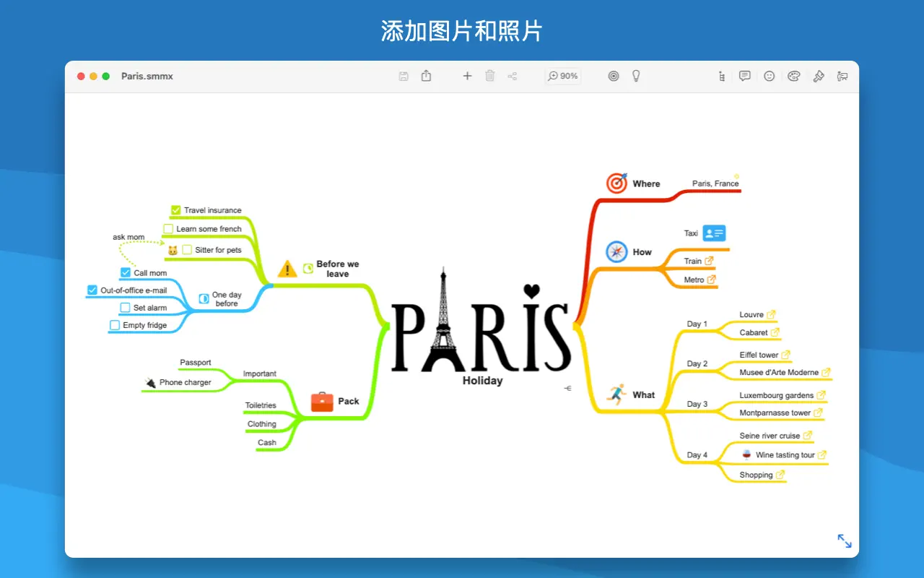This screenshot has width=924, height=578.
Task: Click the small euro marker beside central topic
Action: (x=567, y=389)
